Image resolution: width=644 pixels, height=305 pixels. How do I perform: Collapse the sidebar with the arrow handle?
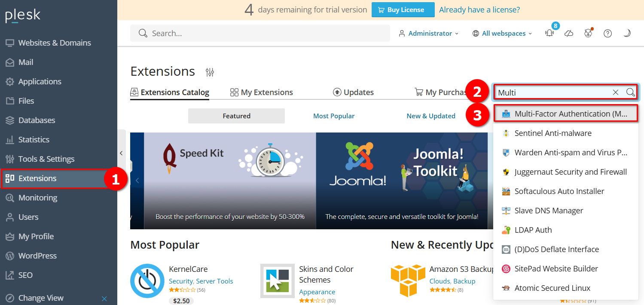click(121, 153)
